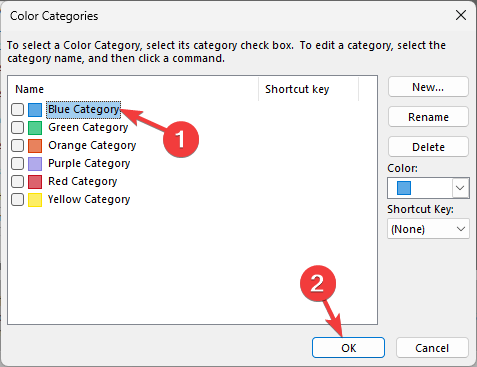The width and height of the screenshot is (477, 367).
Task: Tick the Red Category checkbox
Action: [x=17, y=181]
